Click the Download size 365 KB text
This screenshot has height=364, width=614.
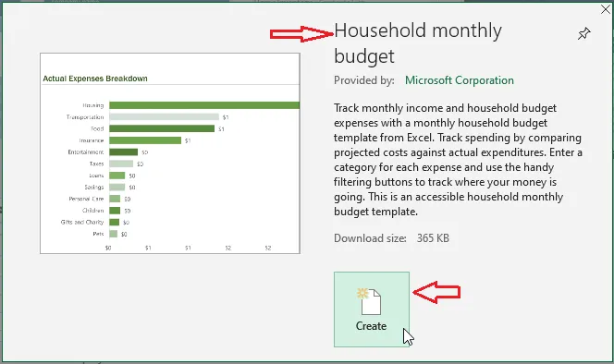[391, 238]
